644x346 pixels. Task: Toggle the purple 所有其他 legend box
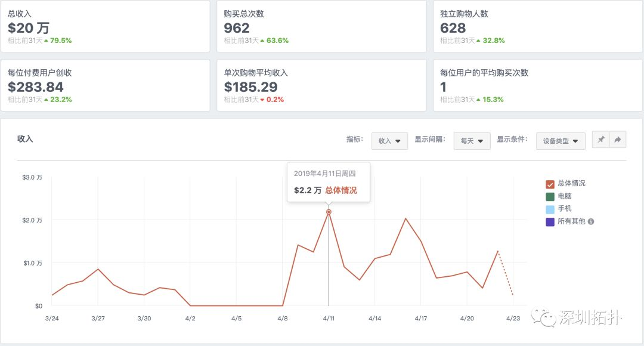click(x=550, y=221)
